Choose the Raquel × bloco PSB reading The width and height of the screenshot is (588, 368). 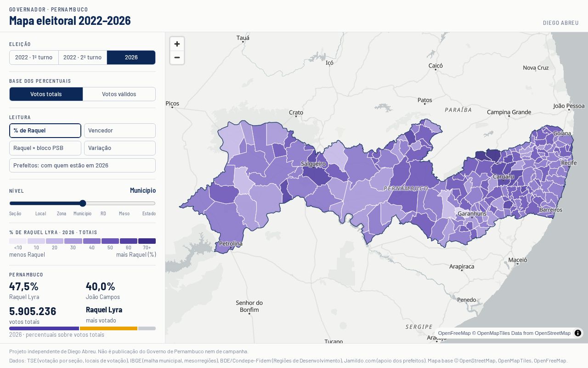tap(45, 148)
